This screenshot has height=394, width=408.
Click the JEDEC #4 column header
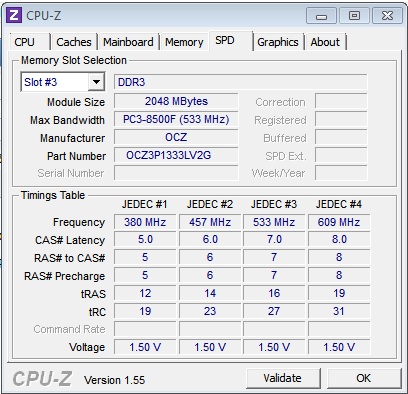pyautogui.click(x=339, y=204)
